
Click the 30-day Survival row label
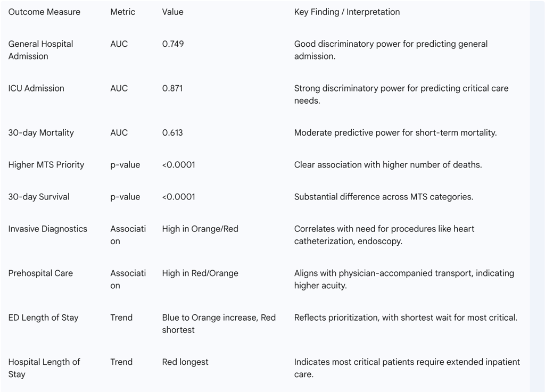point(38,196)
